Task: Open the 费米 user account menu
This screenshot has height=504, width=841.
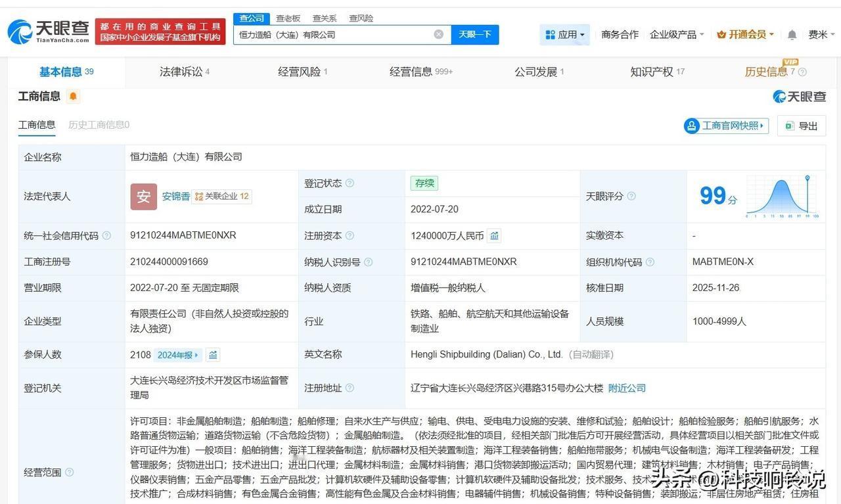Action: [x=821, y=34]
